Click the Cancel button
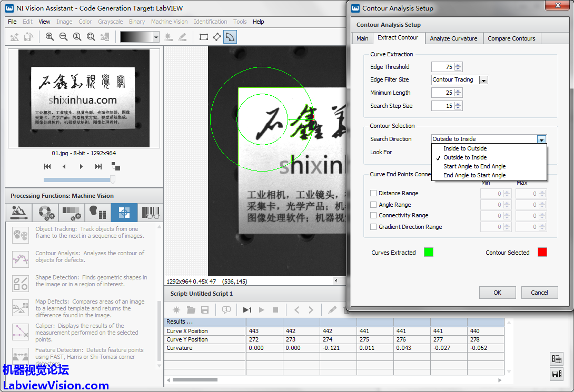Screen dimensions: 574x392 pos(539,293)
